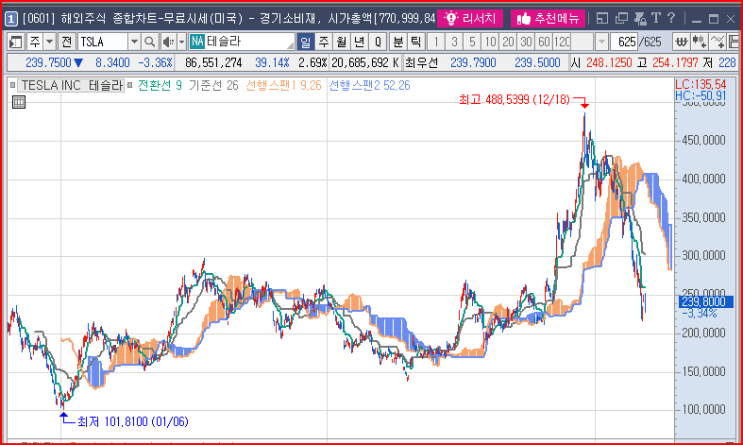The height and width of the screenshot is (445, 743).
Task: Click the add indicator line icon
Action: pyautogui.click(x=718, y=42)
